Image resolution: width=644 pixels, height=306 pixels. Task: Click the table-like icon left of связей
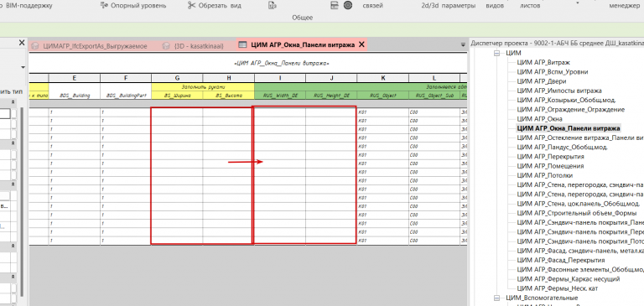click(x=335, y=5)
